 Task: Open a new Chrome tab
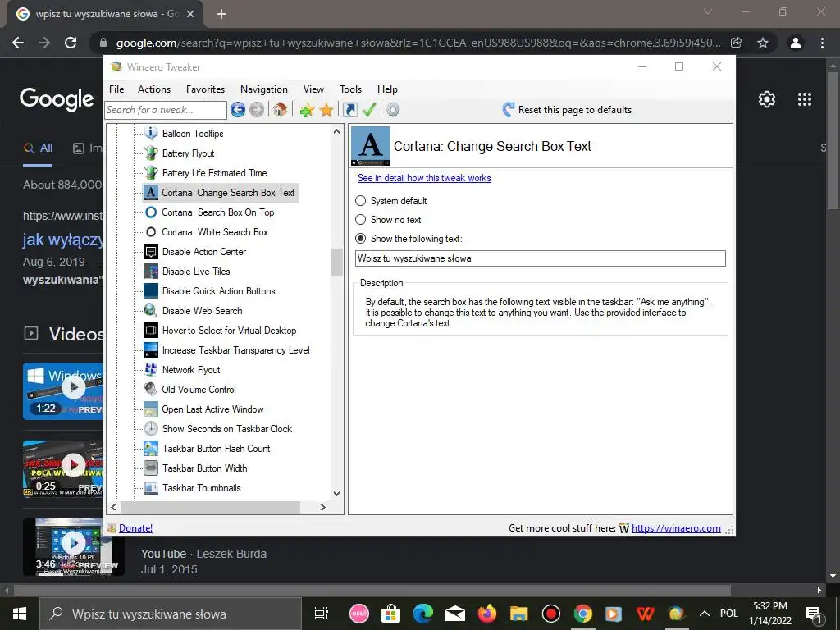(x=221, y=14)
